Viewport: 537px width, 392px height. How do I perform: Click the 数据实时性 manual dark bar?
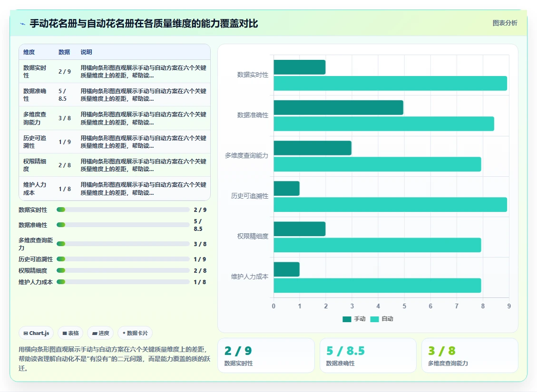click(300, 67)
